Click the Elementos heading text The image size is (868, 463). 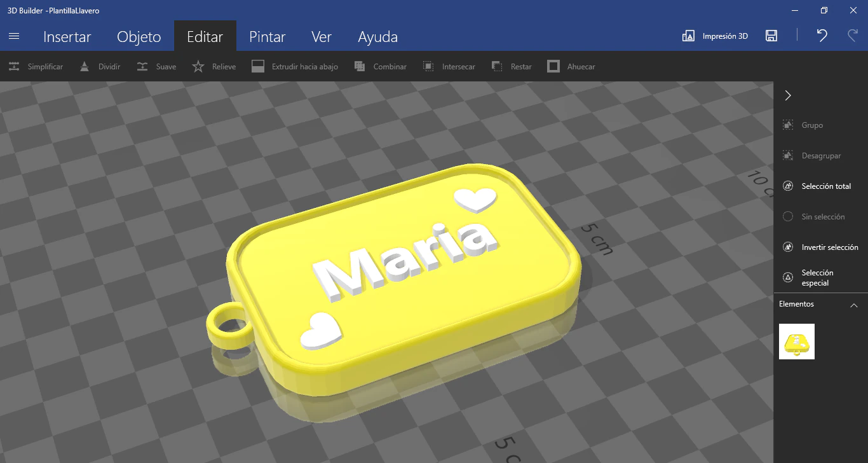796,304
